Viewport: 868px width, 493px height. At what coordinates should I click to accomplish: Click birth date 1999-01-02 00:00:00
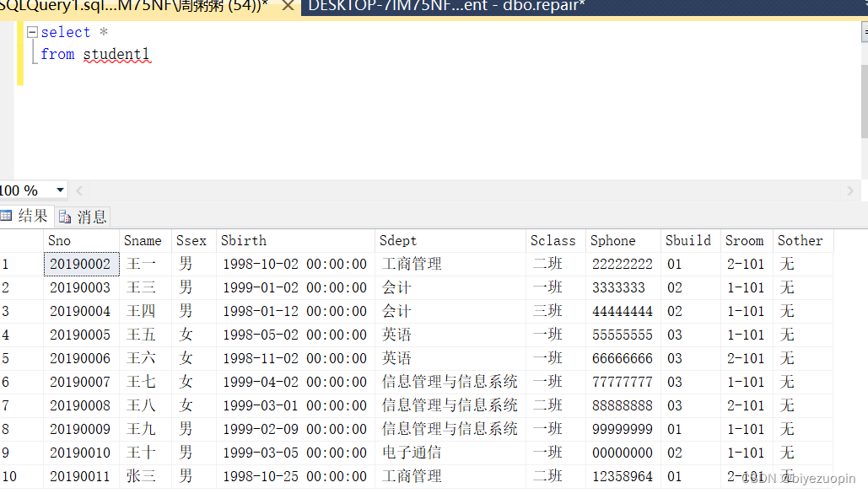tap(295, 287)
